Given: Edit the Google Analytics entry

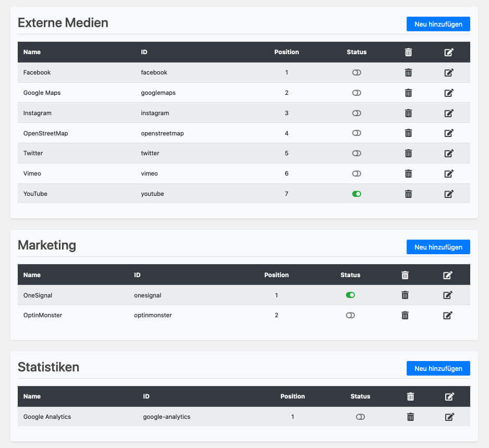Looking at the screenshot, I should coord(449,417).
